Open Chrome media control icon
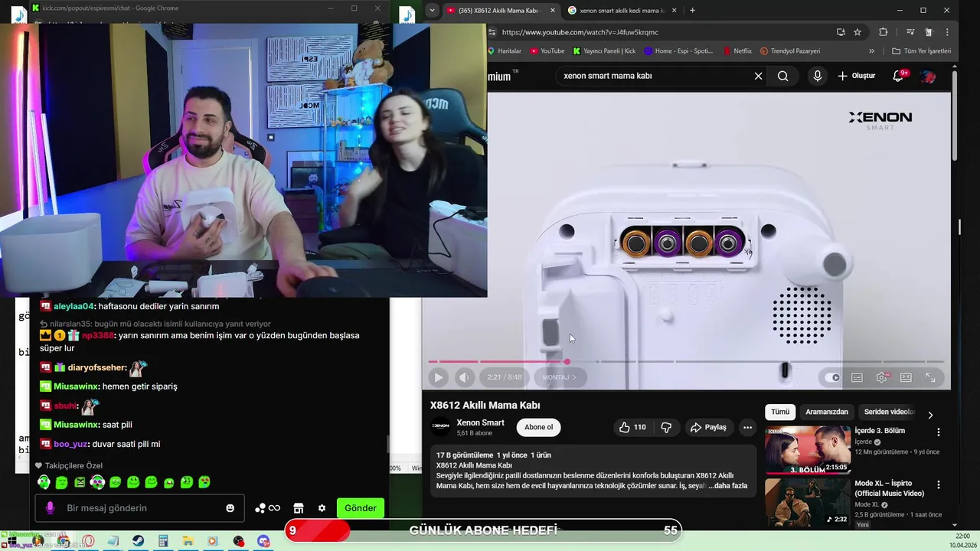This screenshot has height=551, width=980. [910, 32]
